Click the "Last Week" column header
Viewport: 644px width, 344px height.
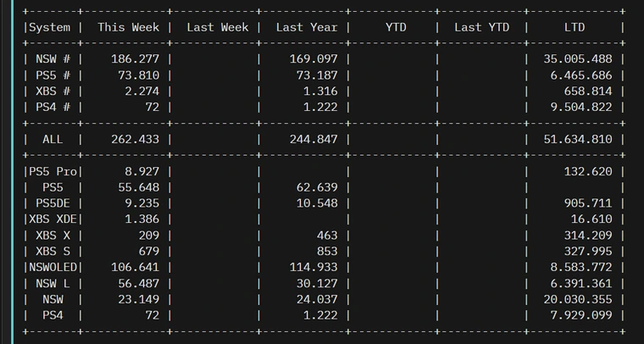(x=217, y=27)
